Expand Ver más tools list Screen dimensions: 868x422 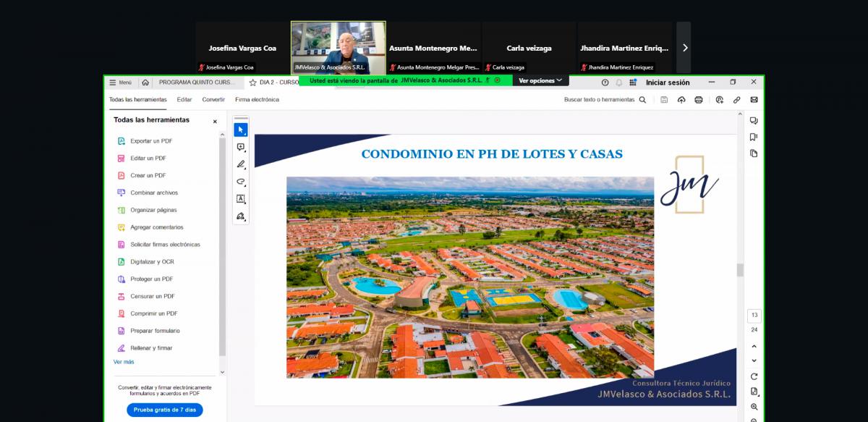coord(124,362)
